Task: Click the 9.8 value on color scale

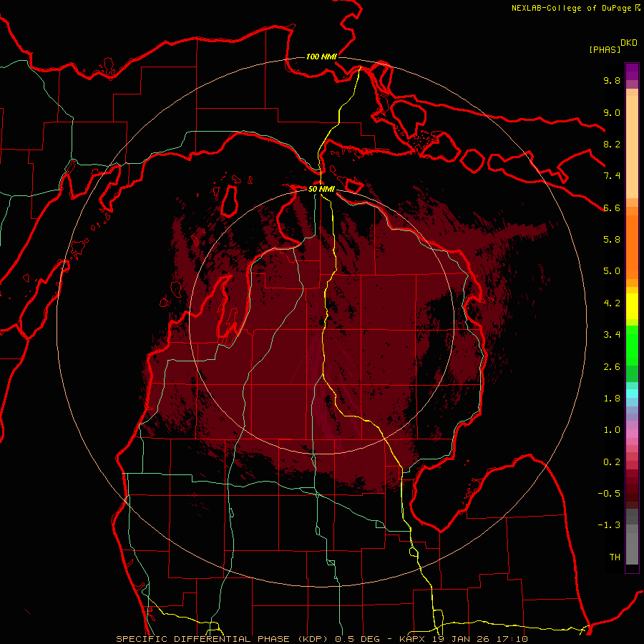Action: [612, 80]
